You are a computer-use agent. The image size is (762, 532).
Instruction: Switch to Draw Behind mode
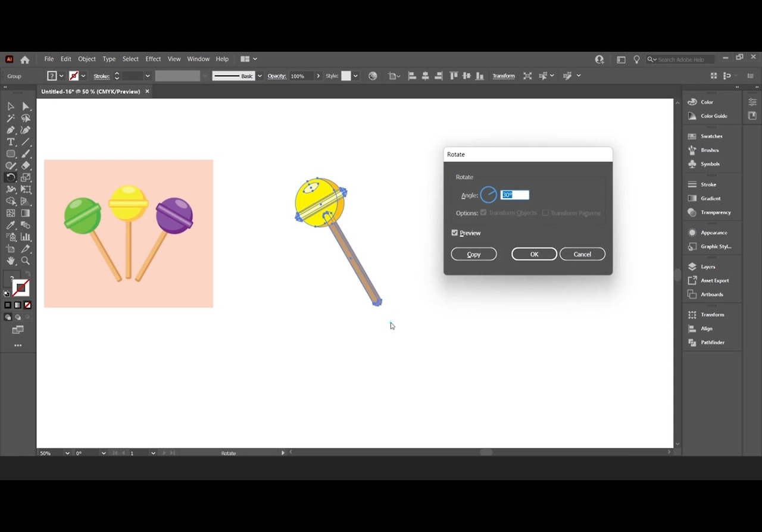click(x=17, y=318)
